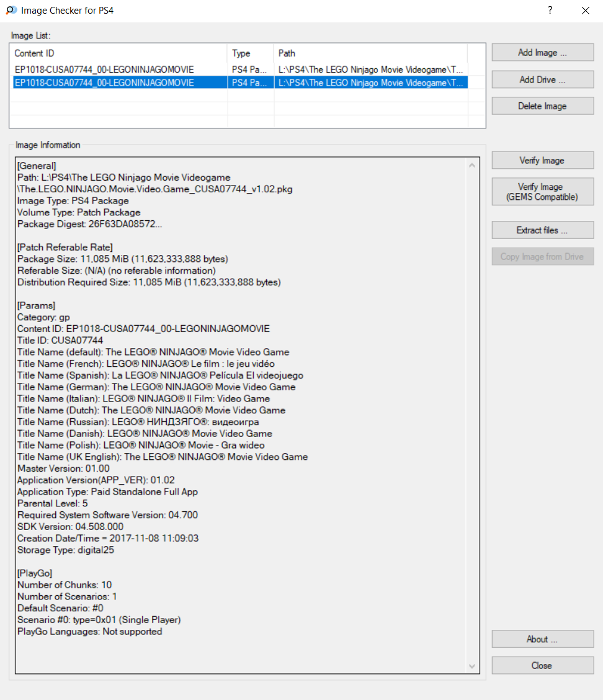Click the Number of Chunks: 10 line
603x700 pixels.
click(65, 584)
